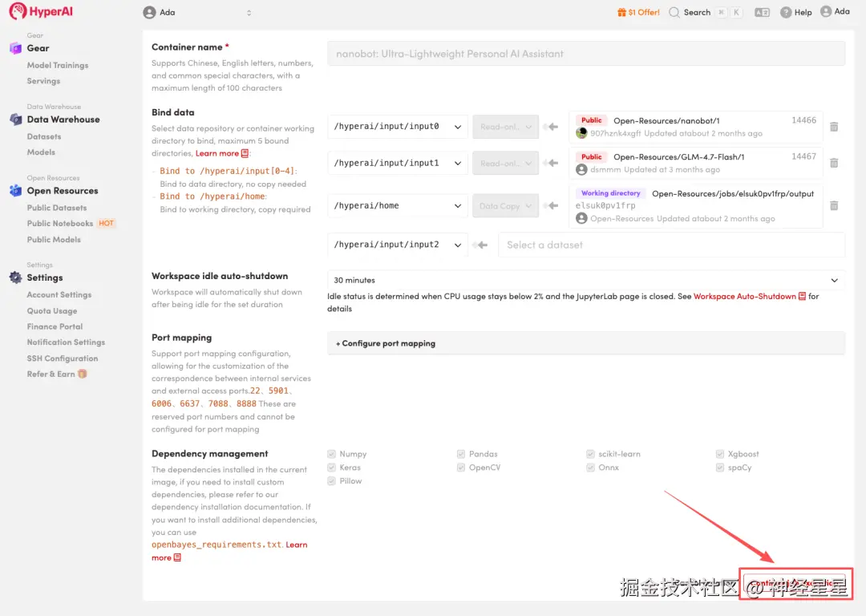Delete the working directory binding
This screenshot has height=616, width=866.
pos(834,205)
